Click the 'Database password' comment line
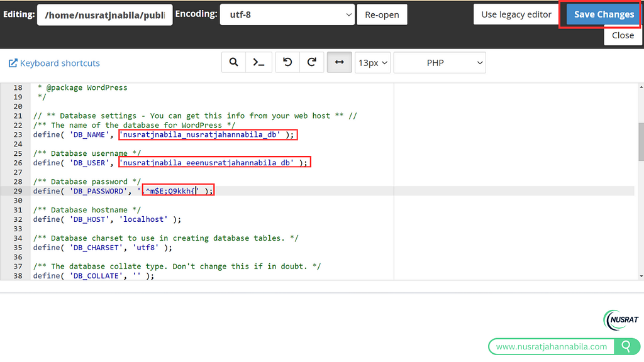This screenshot has width=644, height=362. coord(87,182)
